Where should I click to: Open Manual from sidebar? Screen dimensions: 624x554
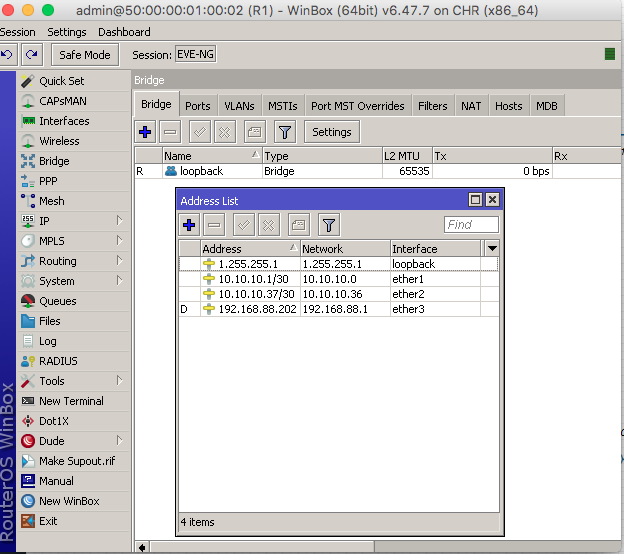point(74,481)
